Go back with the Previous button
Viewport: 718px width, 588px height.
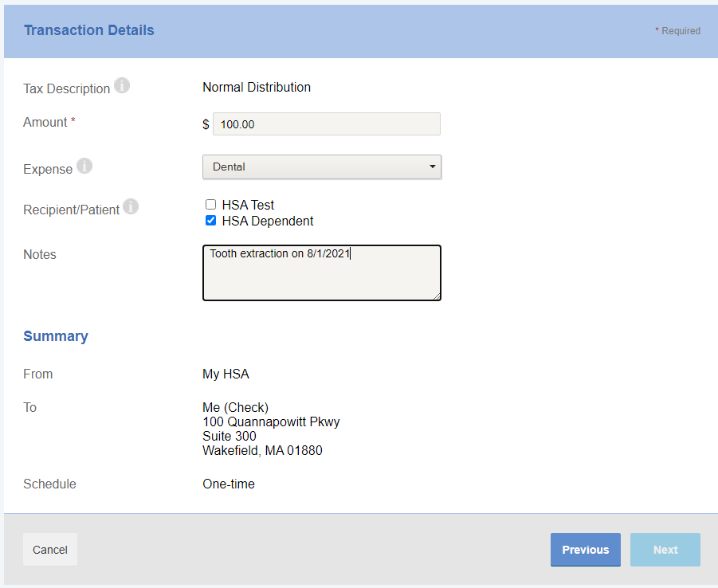coord(585,550)
